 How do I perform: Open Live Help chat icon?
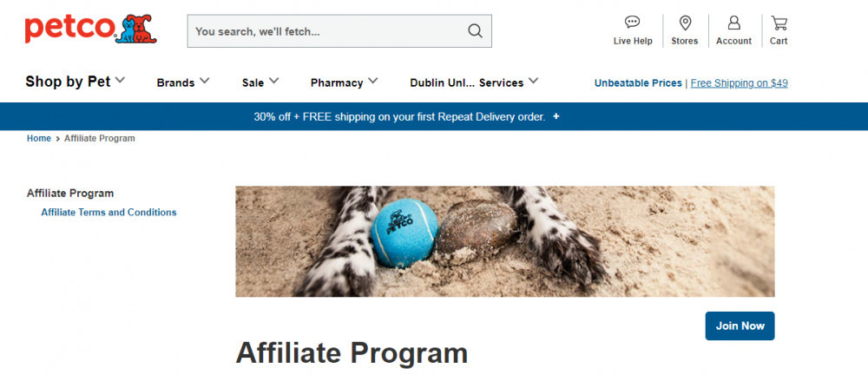tap(632, 23)
